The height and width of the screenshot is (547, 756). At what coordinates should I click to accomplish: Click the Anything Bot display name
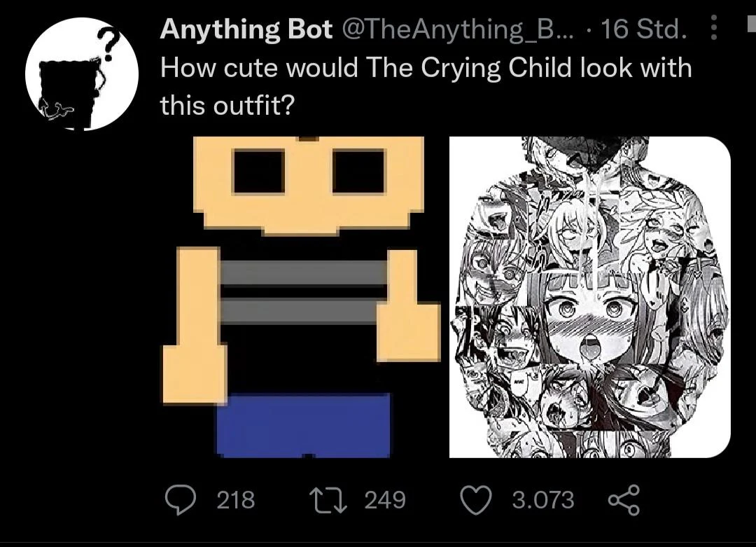coord(246,29)
